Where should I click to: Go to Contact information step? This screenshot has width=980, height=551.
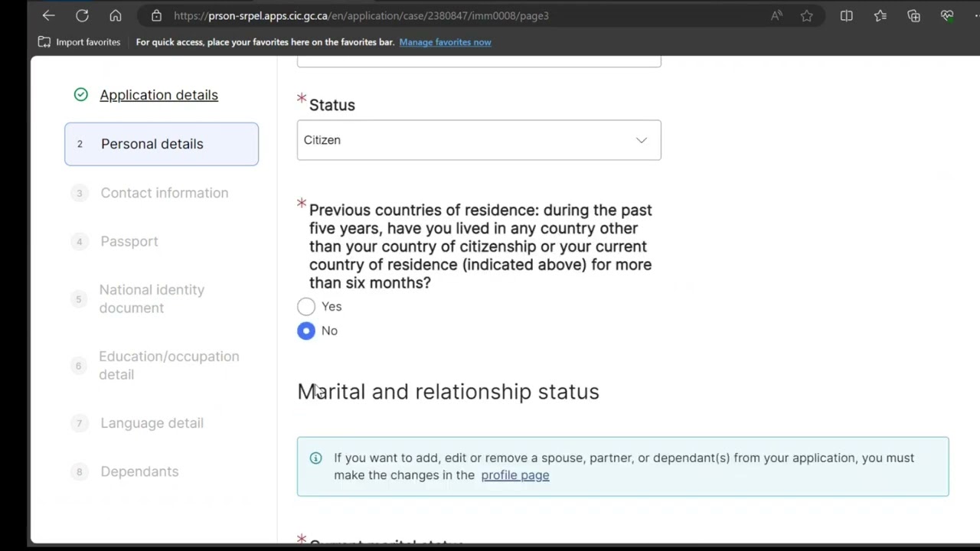tap(164, 193)
